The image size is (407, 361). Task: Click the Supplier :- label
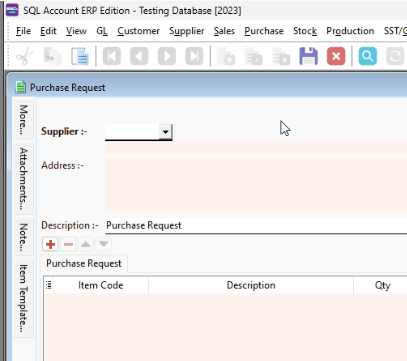[64, 132]
